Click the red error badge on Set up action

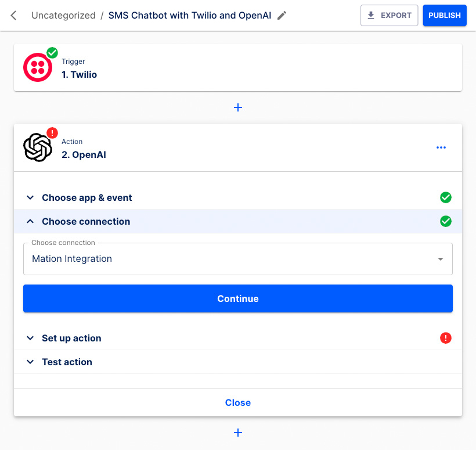[446, 338]
